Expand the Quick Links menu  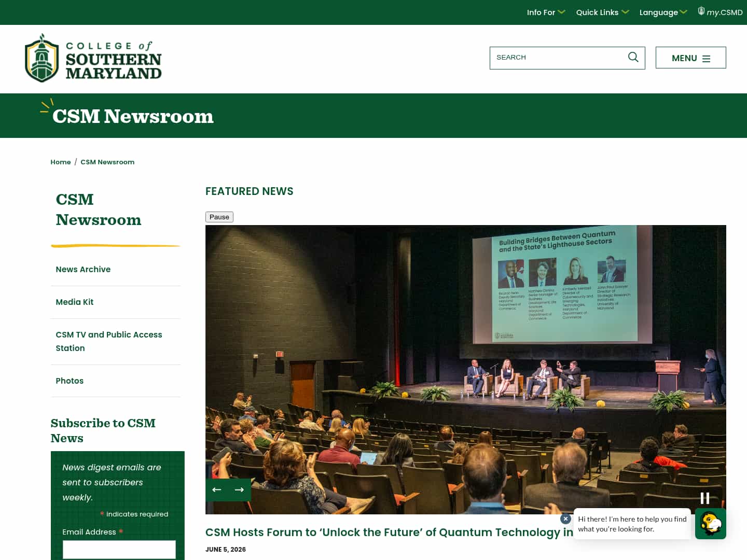coord(602,12)
